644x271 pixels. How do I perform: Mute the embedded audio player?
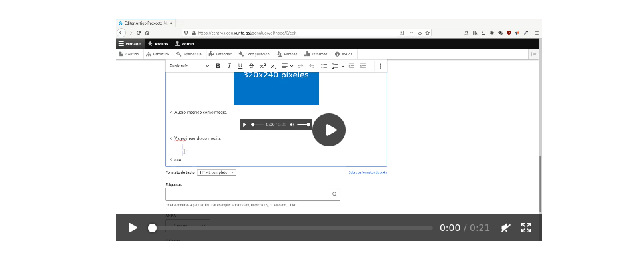292,125
